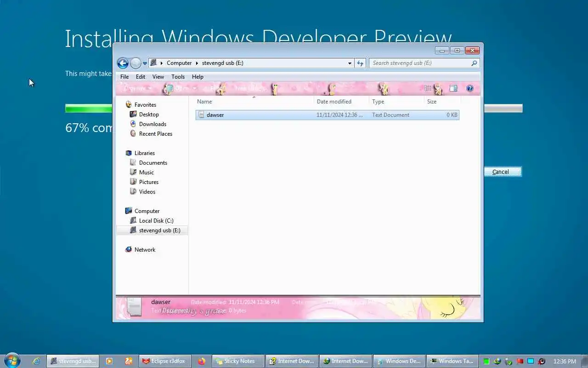Click the dawser file icon in list

point(201,115)
